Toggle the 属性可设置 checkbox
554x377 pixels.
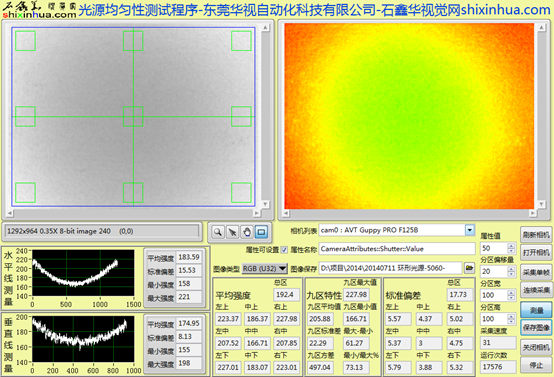pyautogui.click(x=284, y=250)
